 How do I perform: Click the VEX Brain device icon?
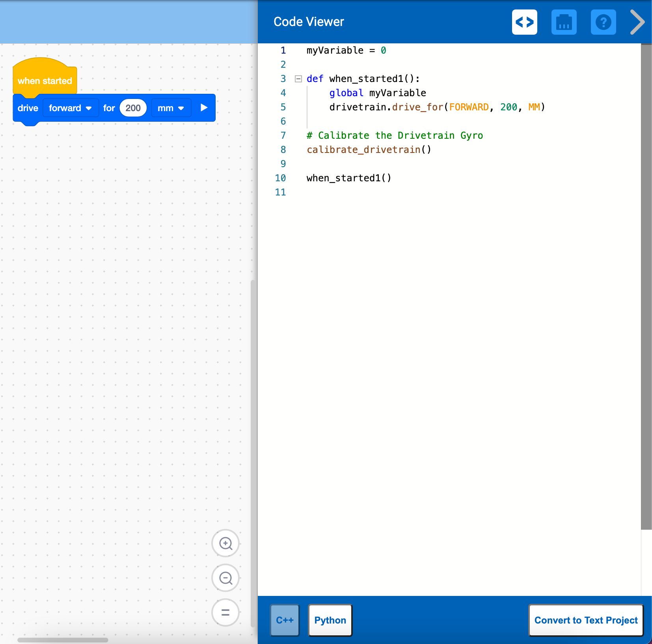(x=564, y=22)
